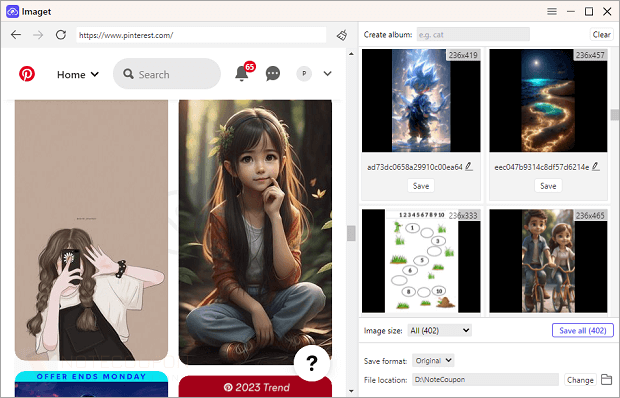
Task: Click the URL address bar
Action: pos(201,35)
